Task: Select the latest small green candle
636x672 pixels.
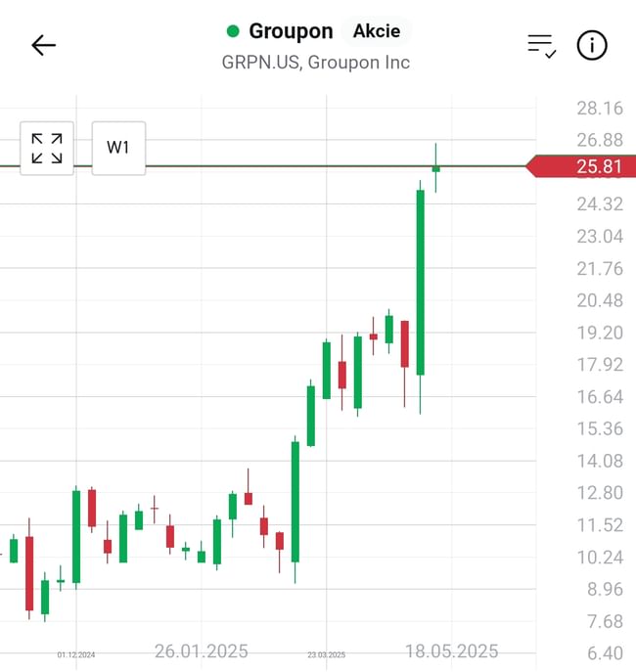Action: [x=435, y=168]
